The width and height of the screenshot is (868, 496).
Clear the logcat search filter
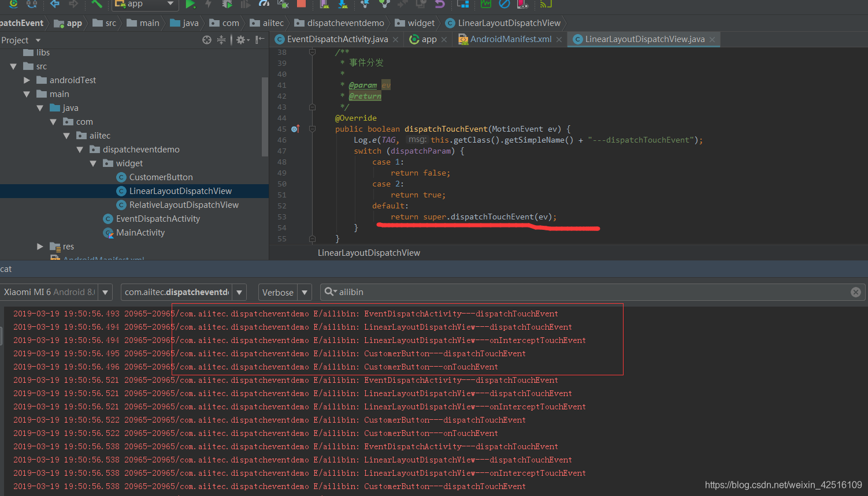point(856,292)
